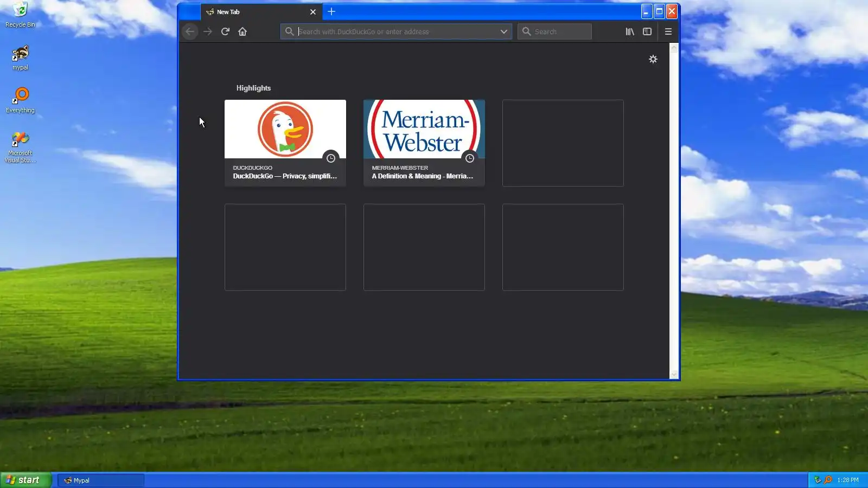This screenshot has width=868, height=488.
Task: Select the Microsoft Visual Studio desktop shortcut
Action: 20,147
